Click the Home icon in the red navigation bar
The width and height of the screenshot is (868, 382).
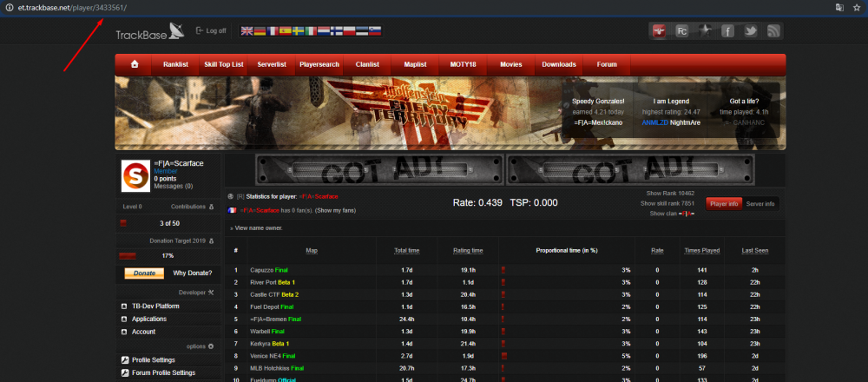click(135, 64)
